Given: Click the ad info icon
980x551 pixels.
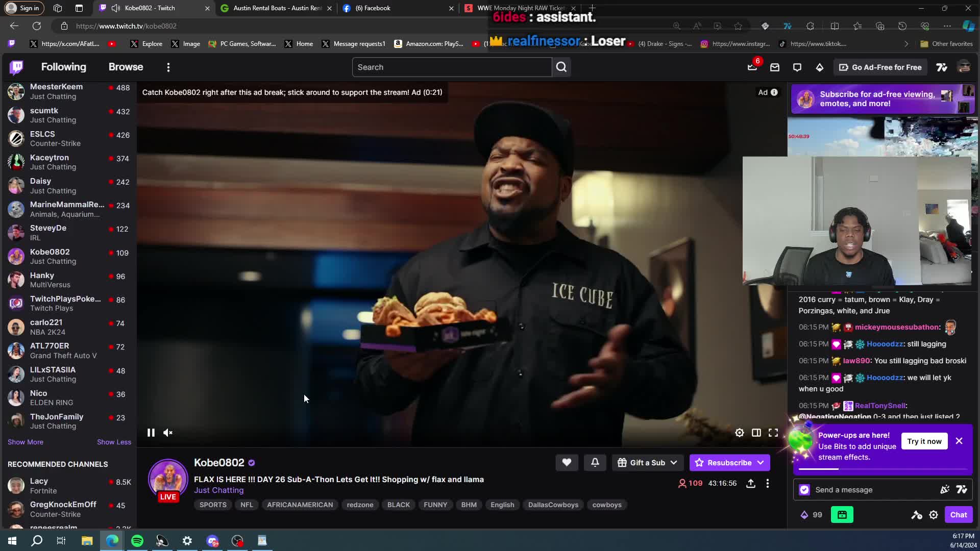Looking at the screenshot, I should point(774,92).
